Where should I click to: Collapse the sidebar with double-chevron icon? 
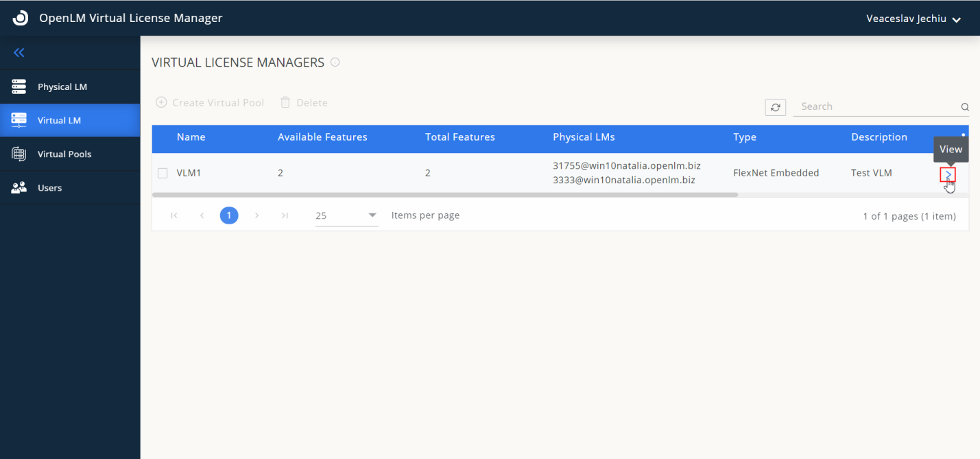19,53
